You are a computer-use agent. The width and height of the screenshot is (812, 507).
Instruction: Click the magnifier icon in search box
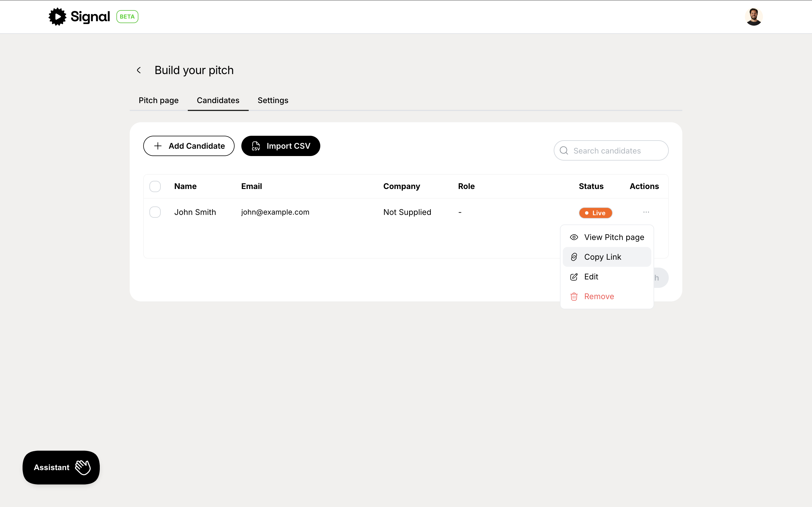(x=564, y=151)
